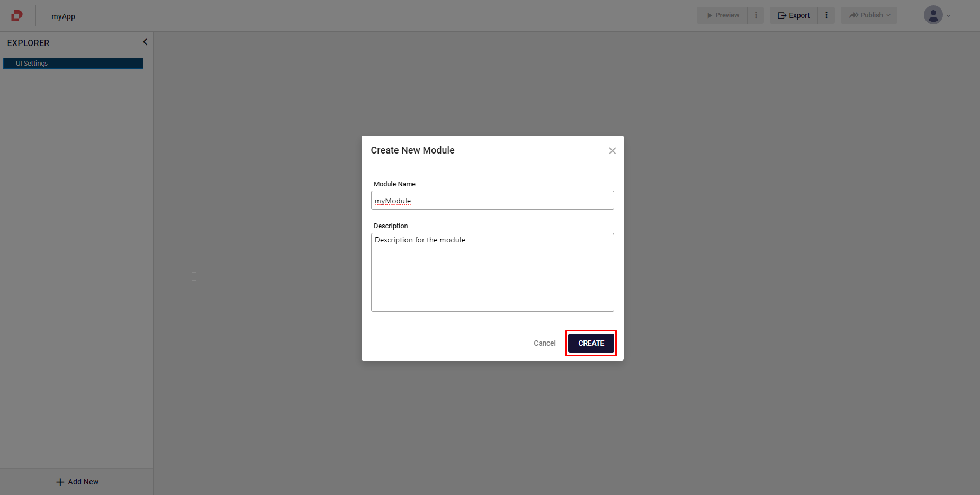Click the app logo in top-left corner
Viewport: 980px width, 495px height.
coord(17,16)
